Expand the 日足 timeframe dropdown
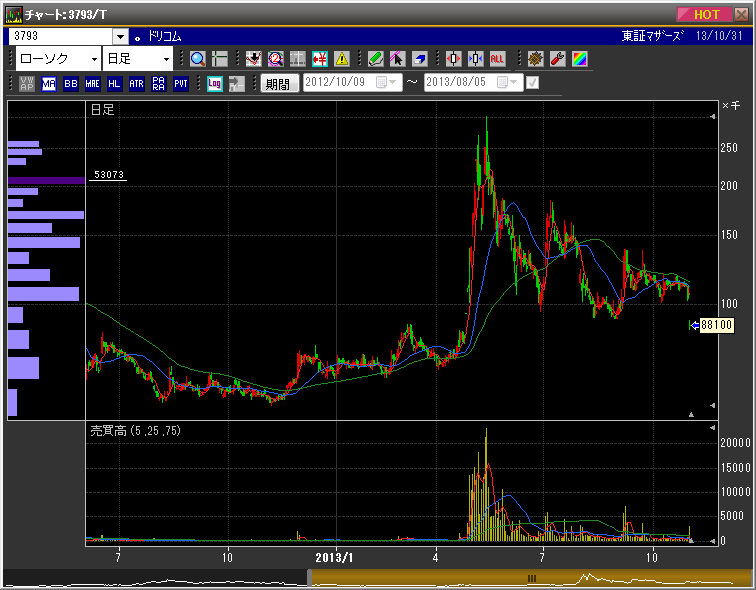756x590 pixels. tap(166, 59)
